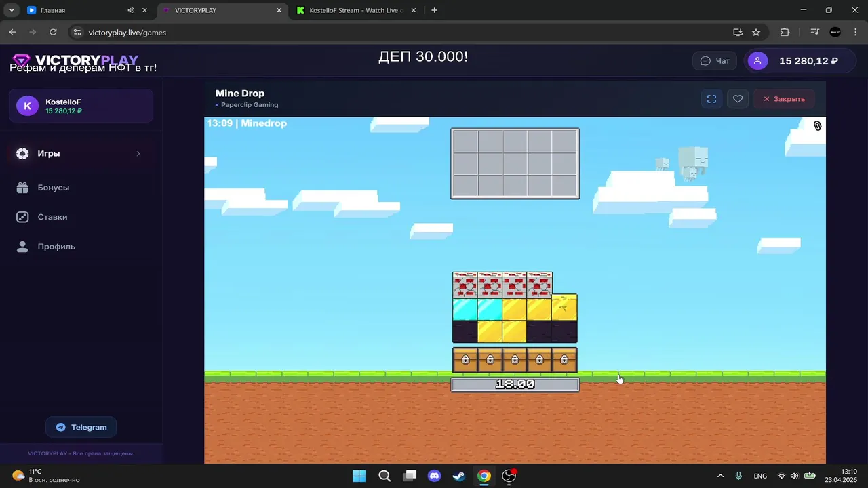
Task: Open taskbar Search
Action: click(384, 476)
